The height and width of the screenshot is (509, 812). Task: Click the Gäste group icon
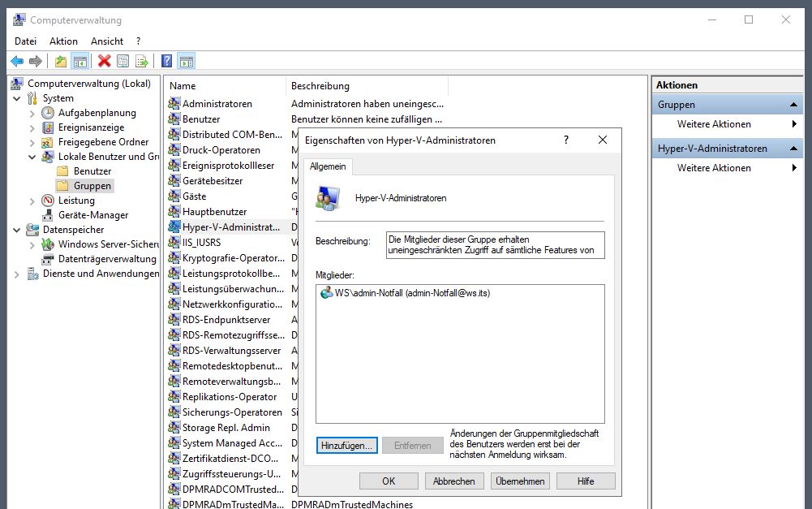coord(174,196)
